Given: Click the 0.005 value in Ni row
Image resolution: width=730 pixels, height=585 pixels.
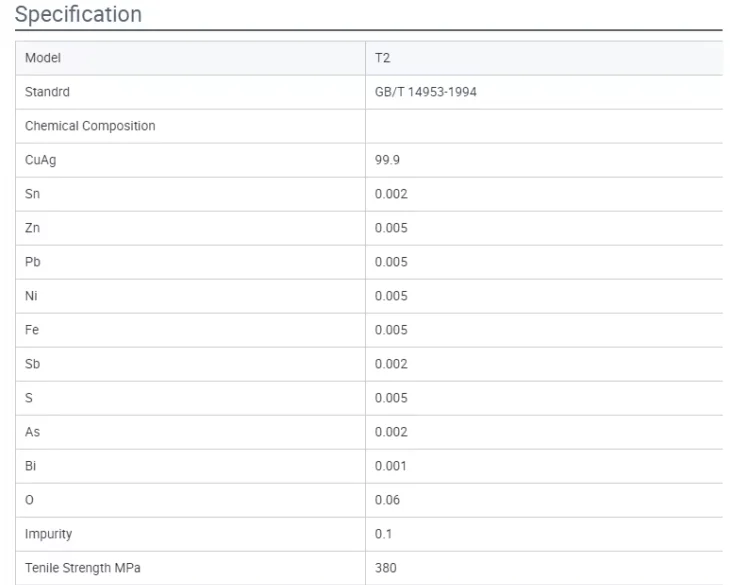Looking at the screenshot, I should (390, 295).
